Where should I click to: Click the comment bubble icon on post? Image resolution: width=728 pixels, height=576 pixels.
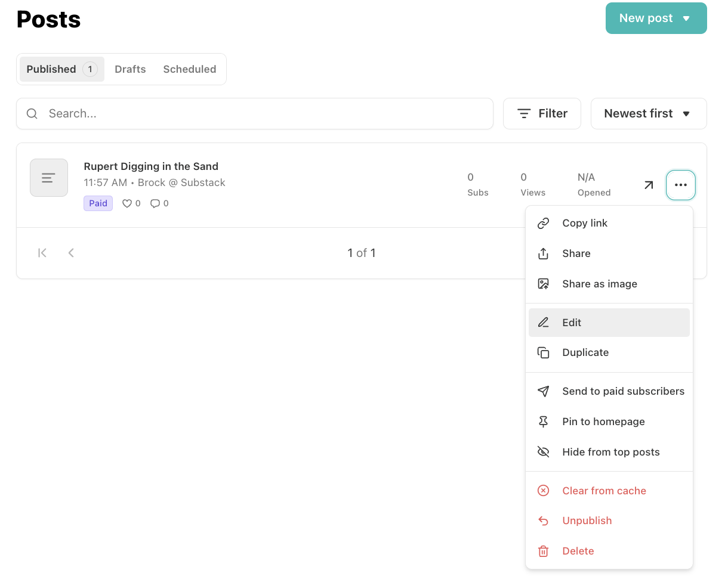pyautogui.click(x=155, y=203)
